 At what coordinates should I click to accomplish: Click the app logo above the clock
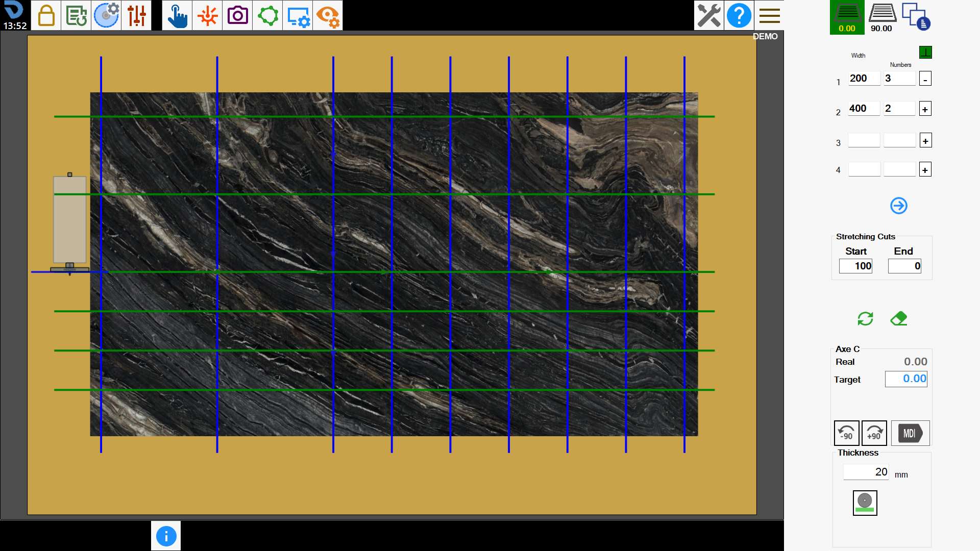pos(14,10)
